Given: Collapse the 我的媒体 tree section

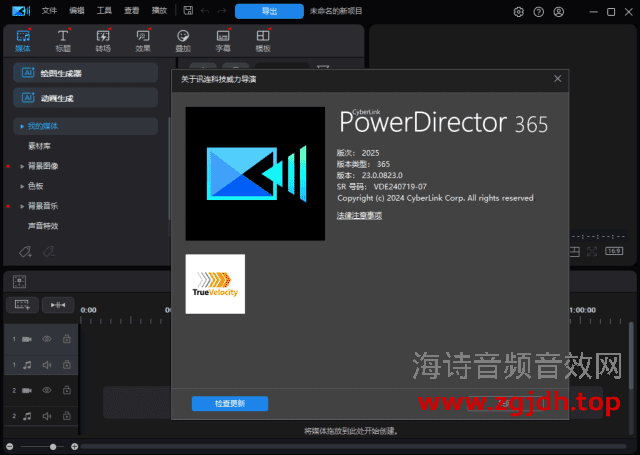Looking at the screenshot, I should pos(22,127).
